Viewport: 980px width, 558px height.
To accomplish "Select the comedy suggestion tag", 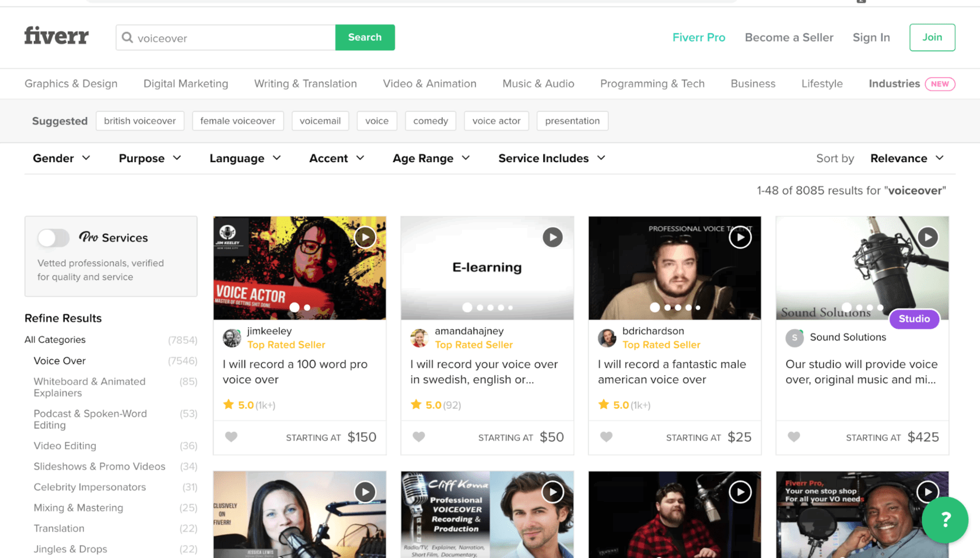I will [x=430, y=121].
